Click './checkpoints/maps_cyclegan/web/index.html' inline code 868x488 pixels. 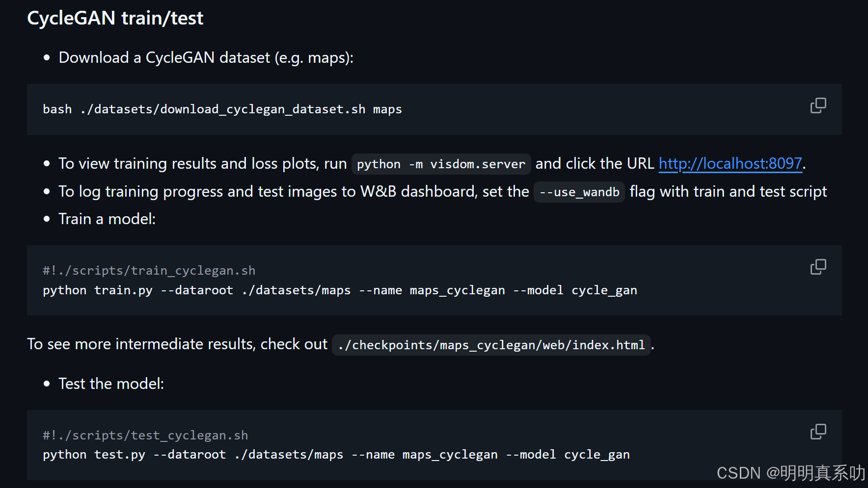pyautogui.click(x=491, y=345)
